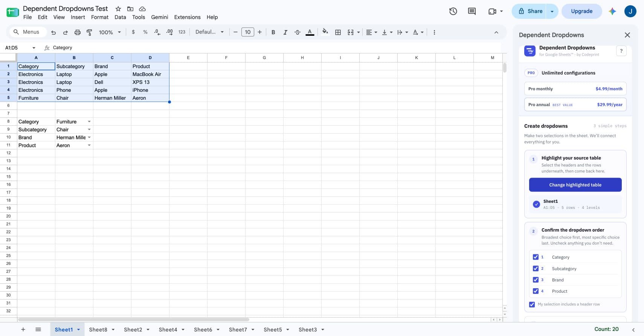Toggle Italic formatting
Screen dimensions: 644x336
[285, 32]
